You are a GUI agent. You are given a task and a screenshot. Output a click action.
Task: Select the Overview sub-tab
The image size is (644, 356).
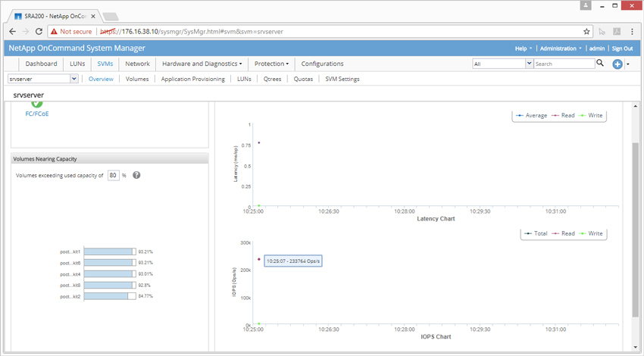[x=101, y=79]
